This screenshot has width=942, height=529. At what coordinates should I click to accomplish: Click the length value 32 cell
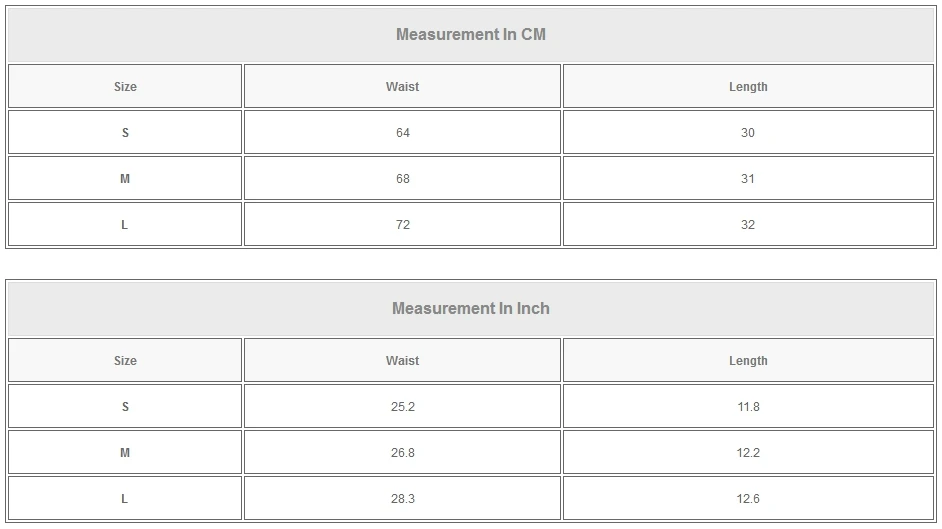748,225
